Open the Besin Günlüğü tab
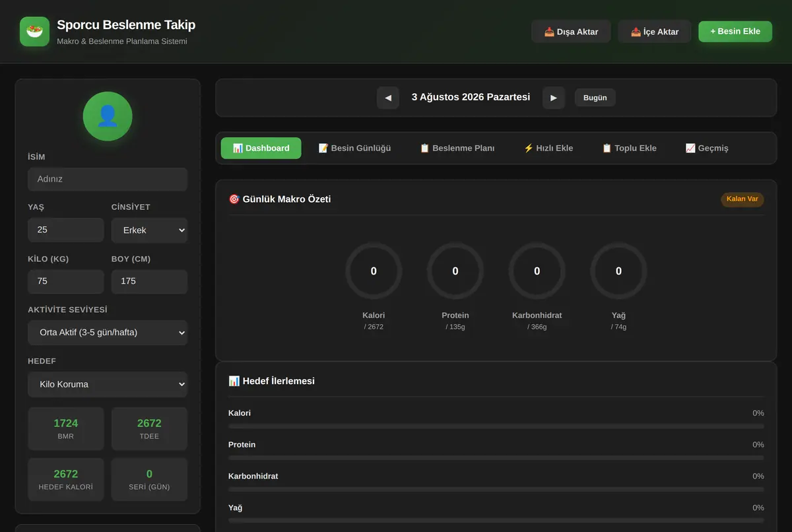 coord(354,148)
